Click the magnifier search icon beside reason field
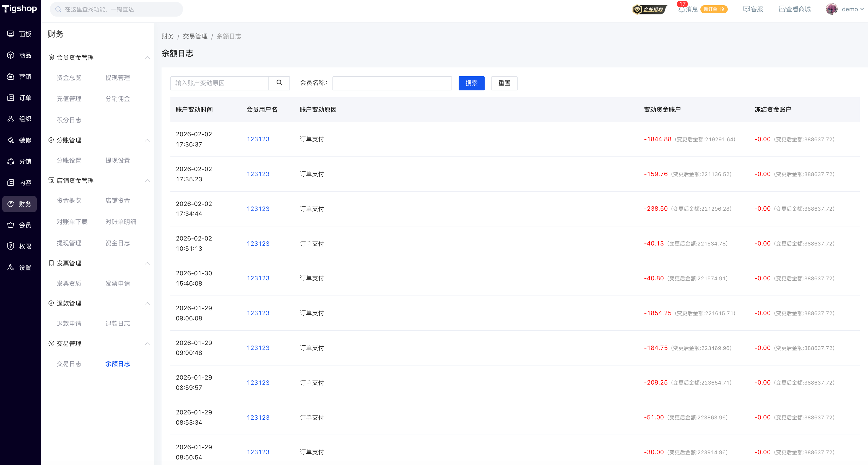The height and width of the screenshot is (465, 868). tap(279, 83)
